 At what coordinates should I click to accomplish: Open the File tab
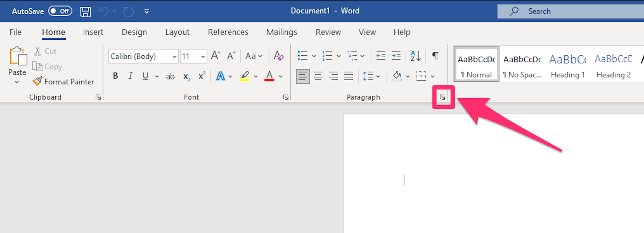pyautogui.click(x=16, y=32)
